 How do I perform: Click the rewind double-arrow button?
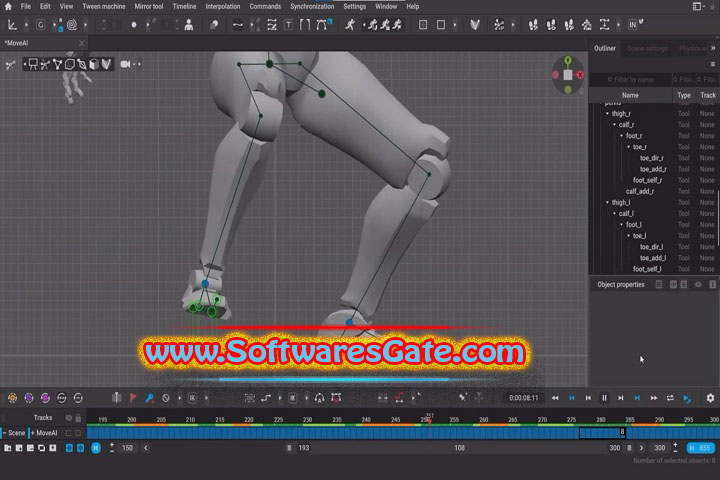click(x=555, y=398)
